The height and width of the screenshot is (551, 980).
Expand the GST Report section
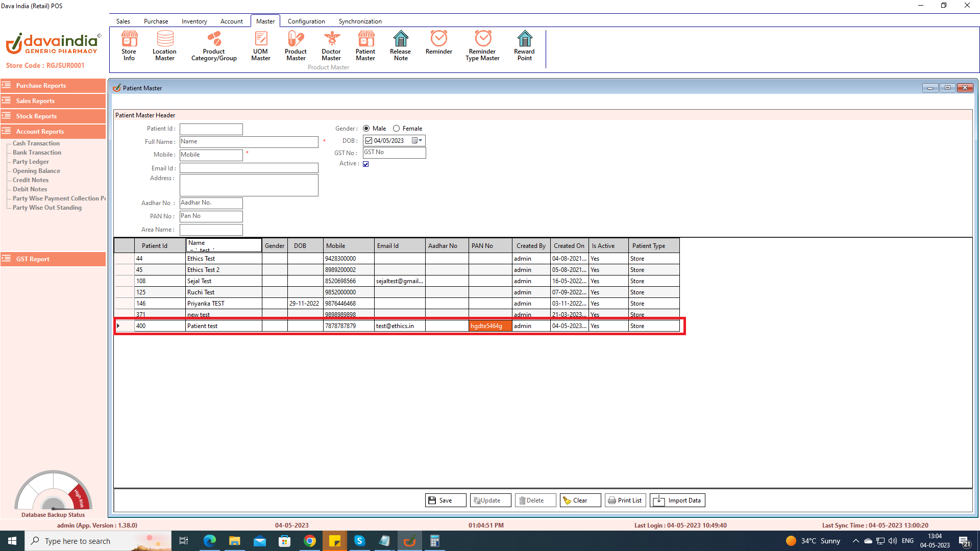pos(53,259)
